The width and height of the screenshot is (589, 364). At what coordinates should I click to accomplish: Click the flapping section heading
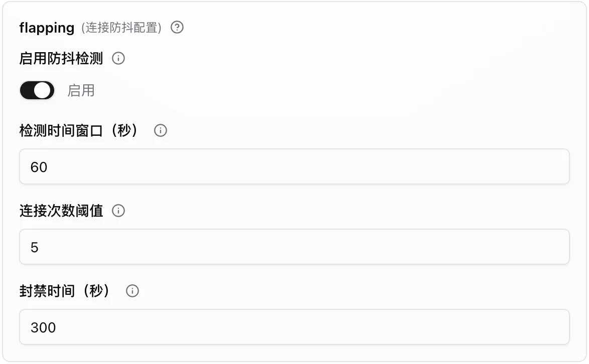47,28
